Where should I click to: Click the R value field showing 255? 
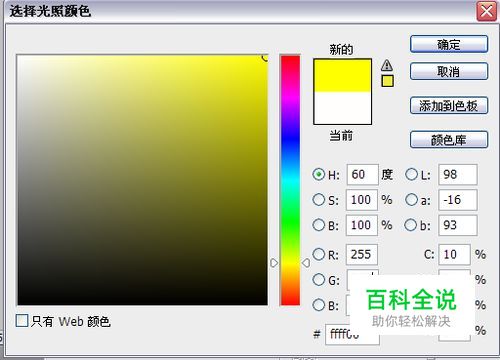362,254
